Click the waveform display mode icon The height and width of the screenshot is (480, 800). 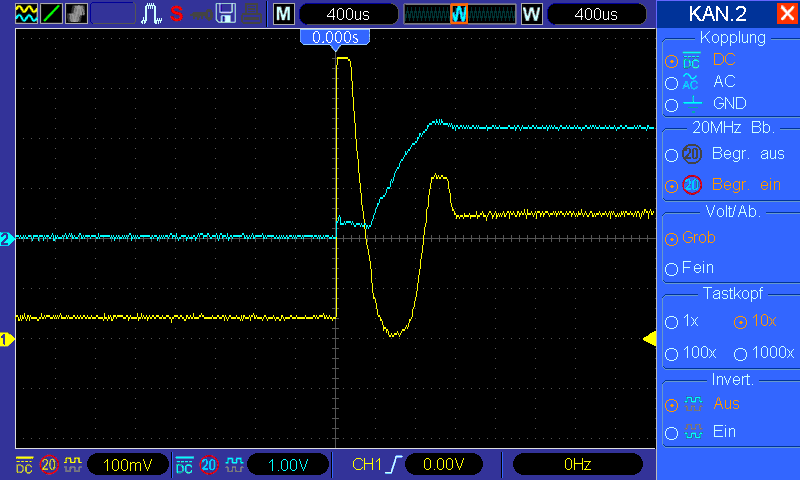[26, 13]
